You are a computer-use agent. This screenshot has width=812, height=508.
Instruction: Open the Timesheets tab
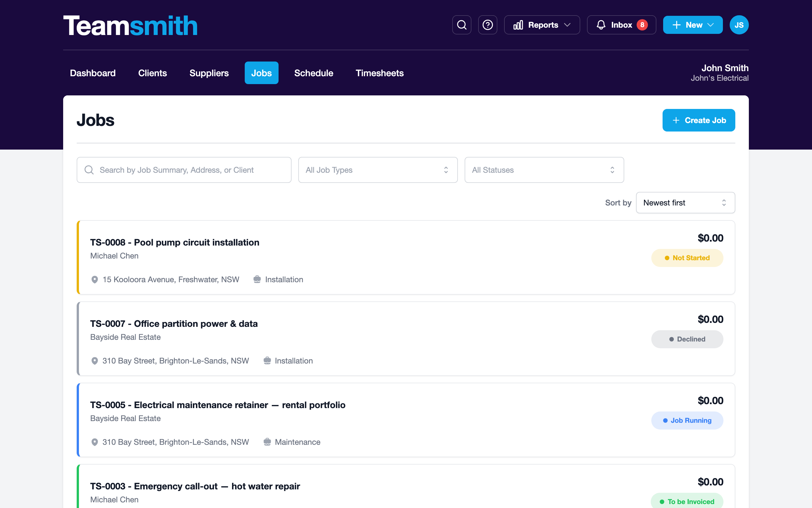pos(379,73)
